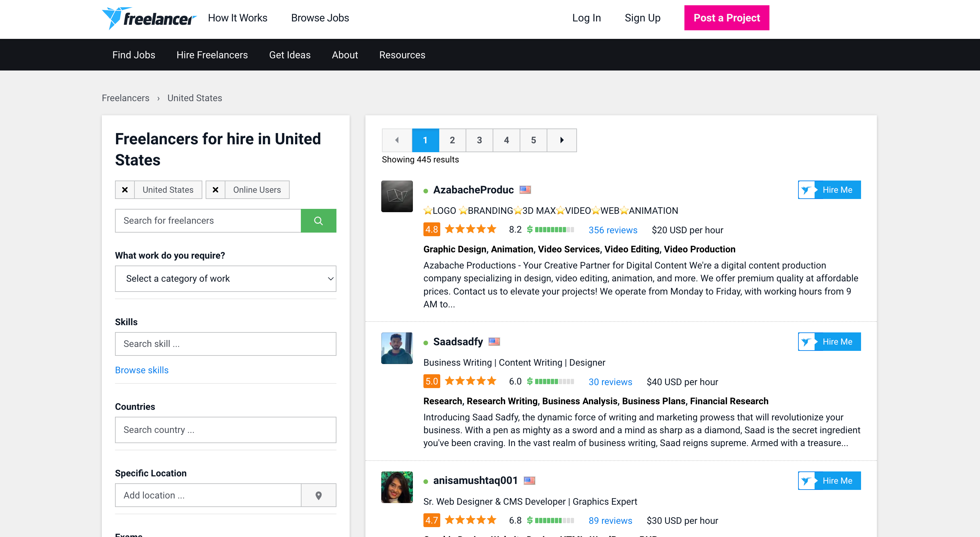Go to results page 4
Viewport: 980px width, 537px height.
tap(506, 140)
